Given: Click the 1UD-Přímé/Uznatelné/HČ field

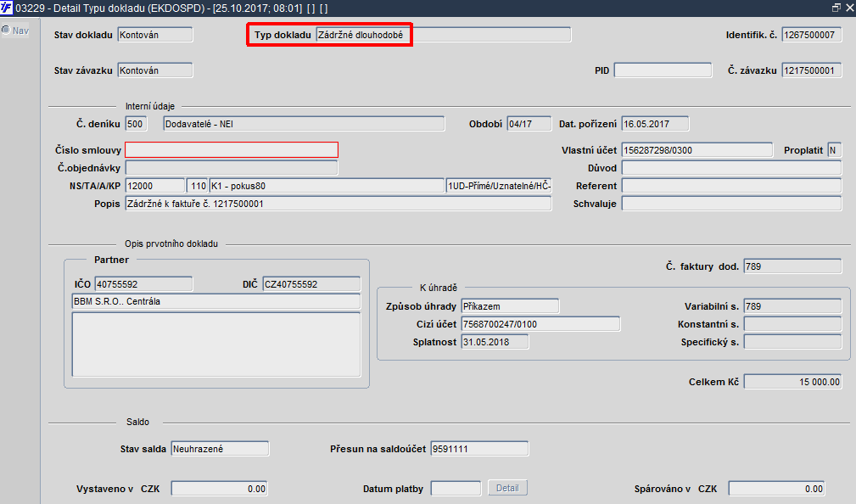Looking at the screenshot, I should 499,186.
